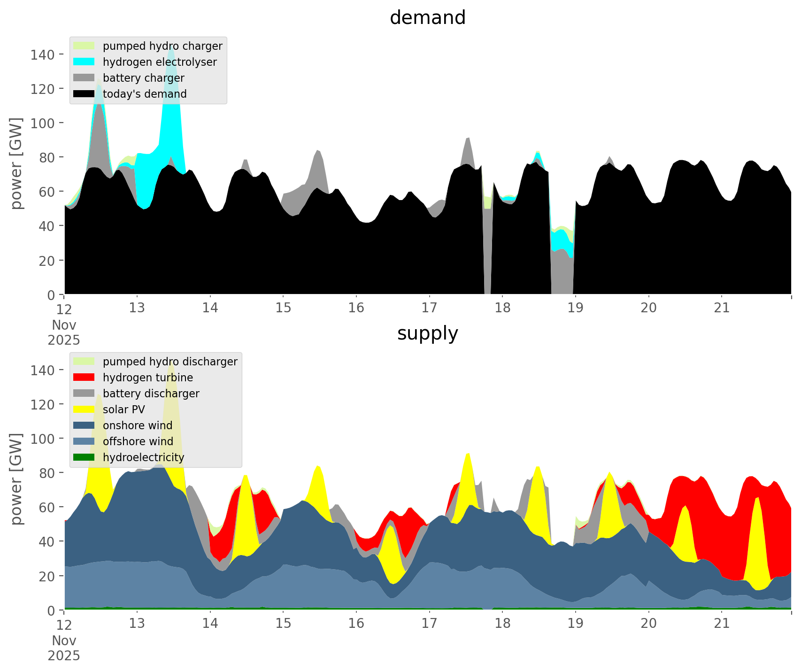Screen dimensions: 801x672
Task: Click the yellow solar PV legend swatch
Action: pyautogui.click(x=84, y=409)
